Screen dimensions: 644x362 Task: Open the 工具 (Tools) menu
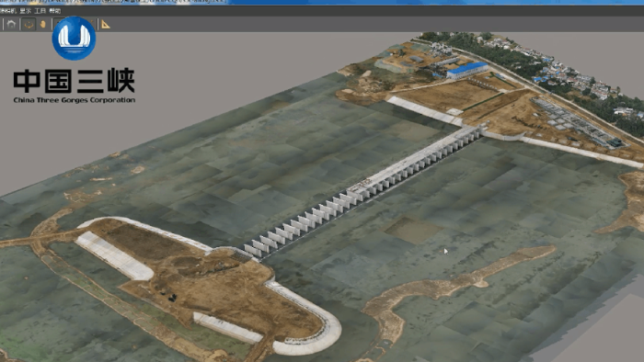click(40, 11)
